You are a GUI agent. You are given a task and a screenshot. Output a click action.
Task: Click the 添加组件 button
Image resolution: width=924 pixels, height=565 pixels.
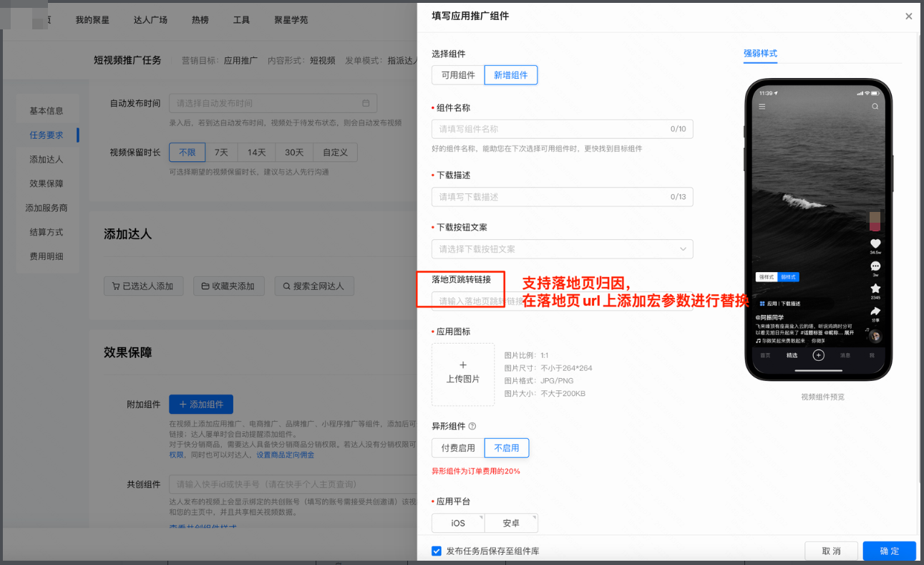tap(201, 405)
